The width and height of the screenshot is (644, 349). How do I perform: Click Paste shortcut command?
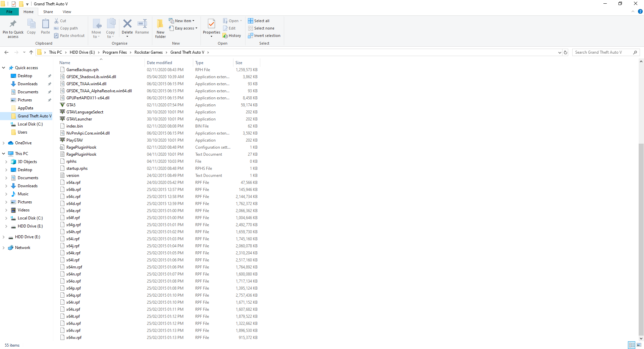coord(69,36)
